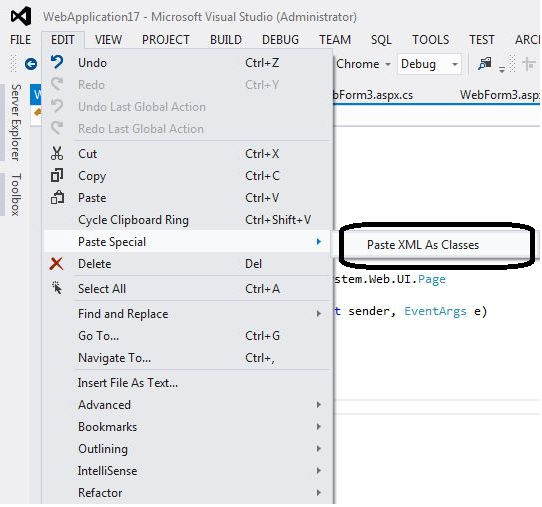The image size is (542, 507).
Task: Click the Undo arrow icon in Edit menu
Action: click(x=57, y=63)
